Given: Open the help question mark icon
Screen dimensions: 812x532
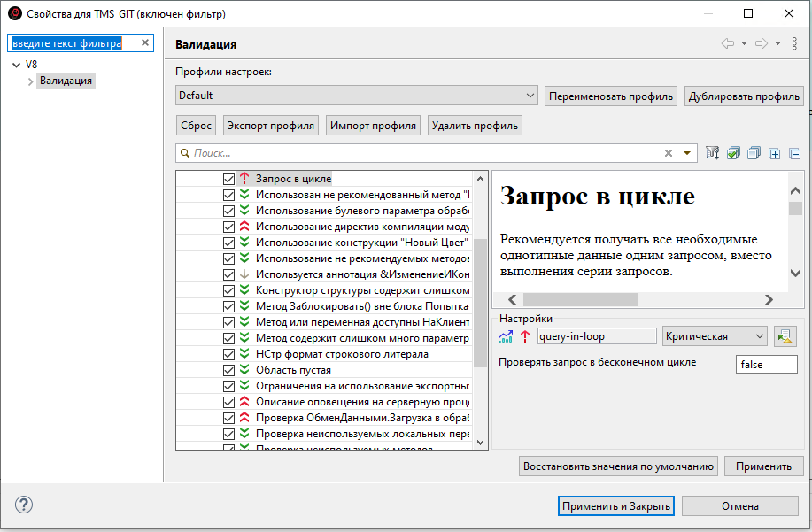Looking at the screenshot, I should pos(24,505).
